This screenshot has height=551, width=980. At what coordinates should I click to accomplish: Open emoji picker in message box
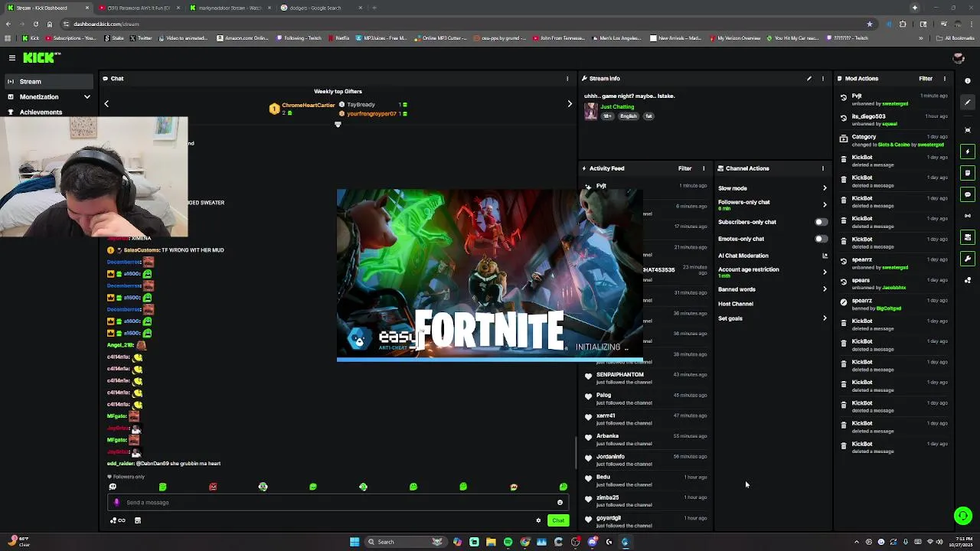click(x=560, y=503)
